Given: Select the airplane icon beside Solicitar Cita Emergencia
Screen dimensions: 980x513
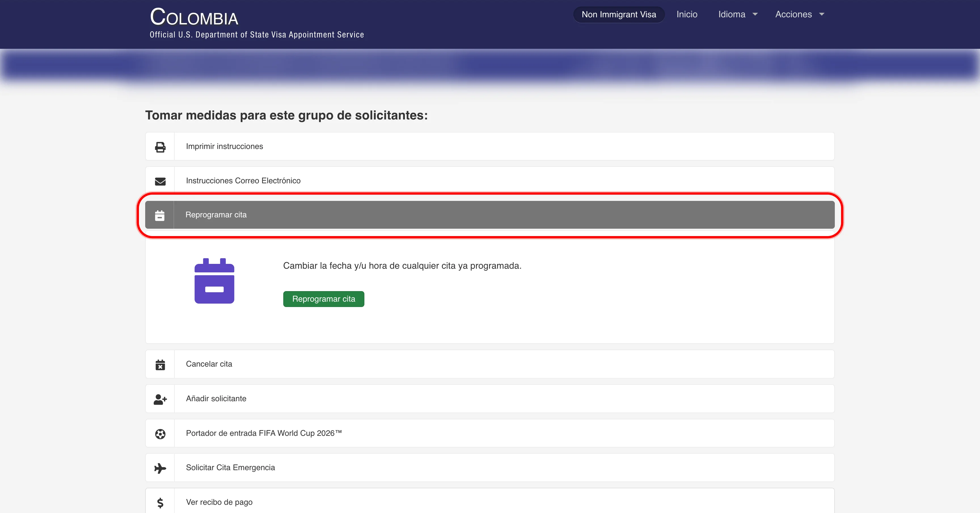Looking at the screenshot, I should click(x=160, y=468).
